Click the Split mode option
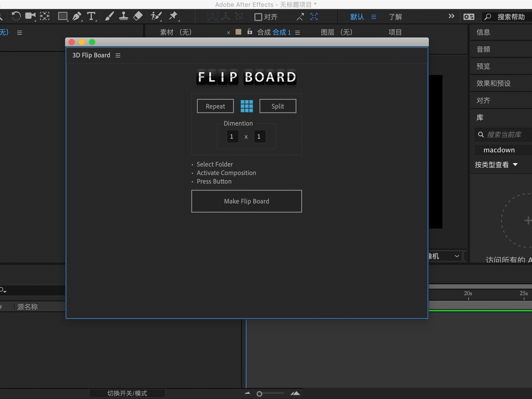This screenshot has height=399, width=532. coord(278,106)
